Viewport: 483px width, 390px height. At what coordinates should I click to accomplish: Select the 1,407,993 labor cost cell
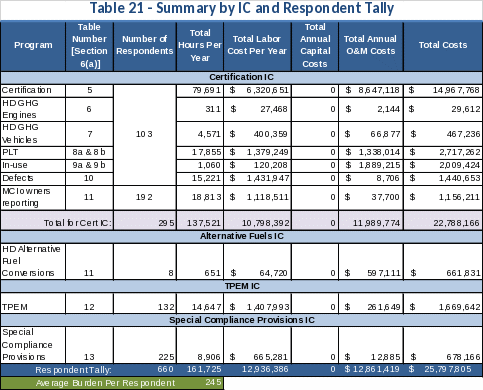pos(257,303)
